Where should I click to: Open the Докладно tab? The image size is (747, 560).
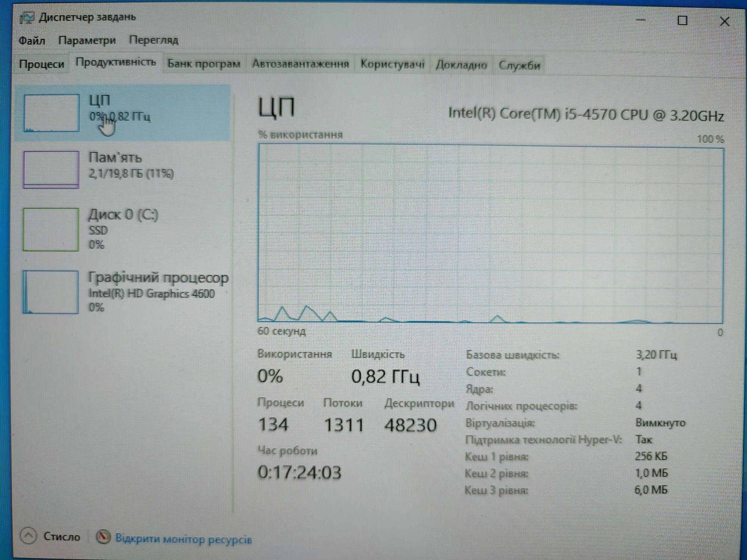(461, 65)
